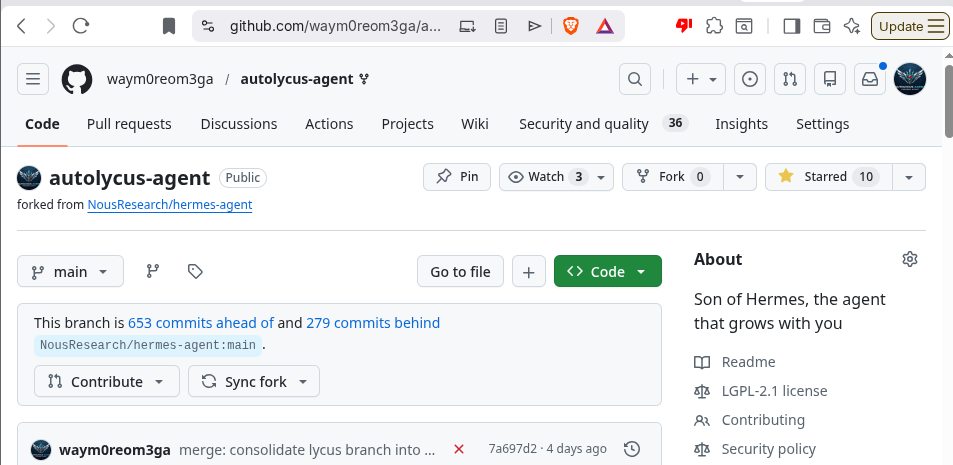Select the Code tab

click(x=42, y=124)
